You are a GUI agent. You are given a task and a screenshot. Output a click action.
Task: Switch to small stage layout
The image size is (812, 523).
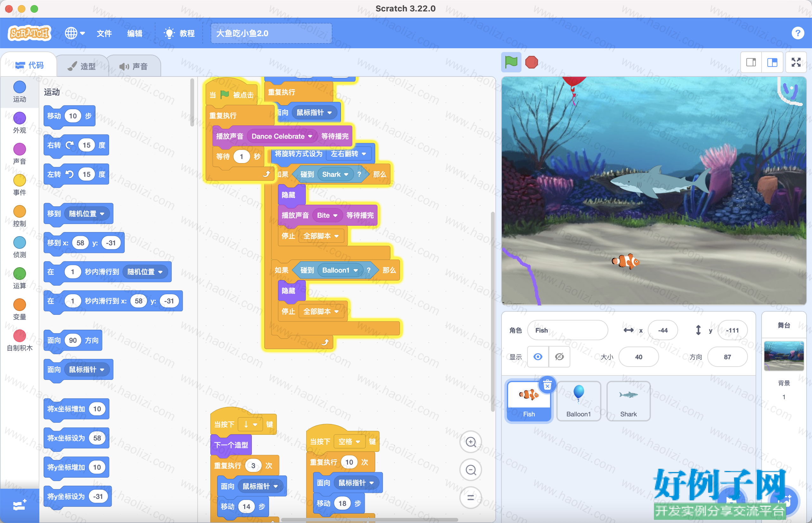(x=751, y=62)
